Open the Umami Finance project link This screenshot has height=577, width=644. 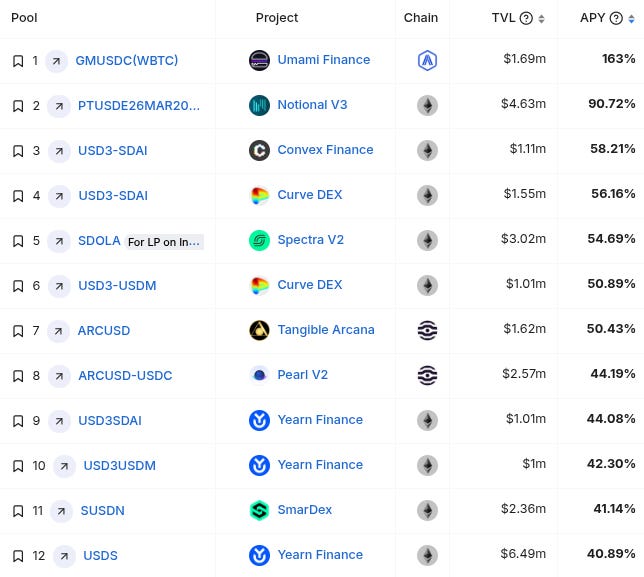pos(324,60)
